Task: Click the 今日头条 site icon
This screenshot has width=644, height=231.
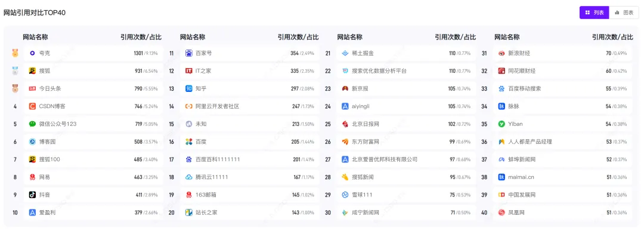Action: (x=32, y=88)
